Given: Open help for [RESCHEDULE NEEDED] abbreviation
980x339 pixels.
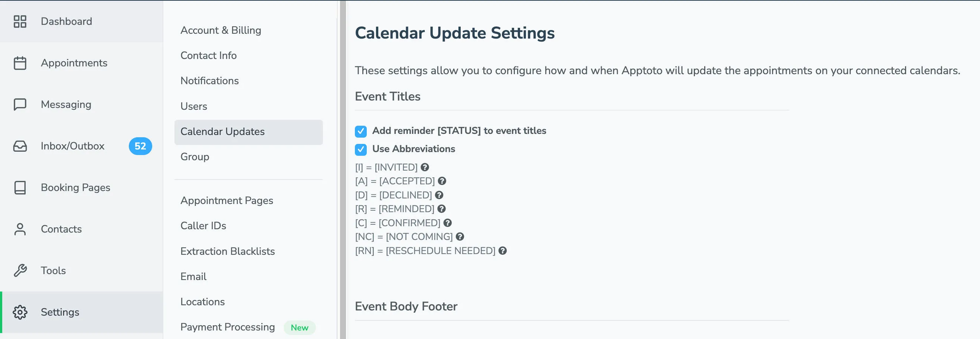Looking at the screenshot, I should click(x=503, y=250).
